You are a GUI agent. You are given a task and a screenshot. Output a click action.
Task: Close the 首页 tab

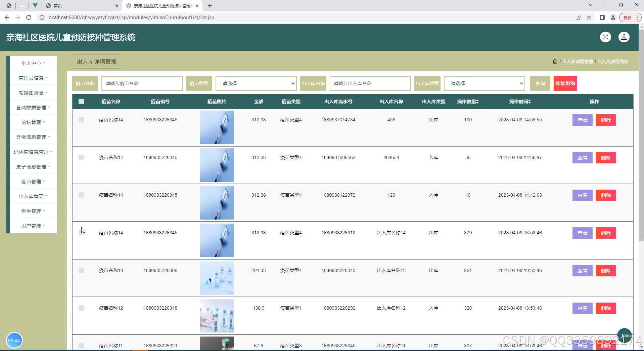(117, 6)
